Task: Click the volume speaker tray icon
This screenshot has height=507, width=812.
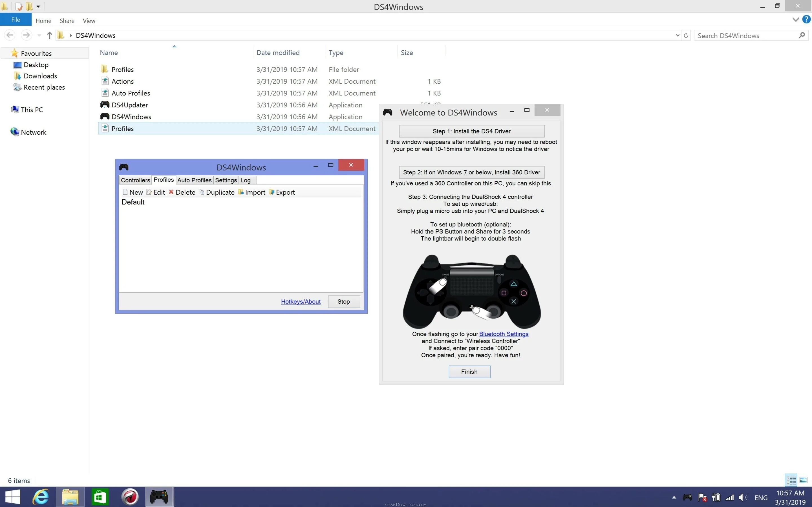Action: click(743, 497)
